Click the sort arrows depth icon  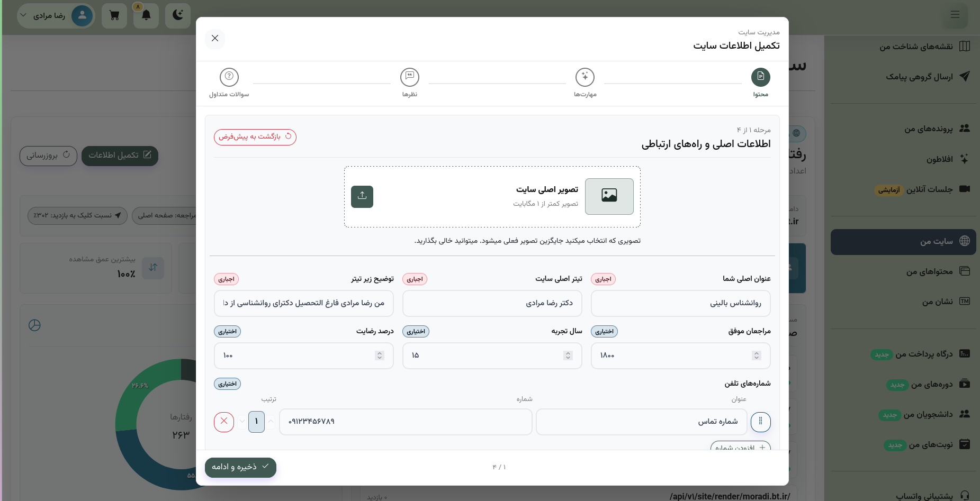(153, 268)
